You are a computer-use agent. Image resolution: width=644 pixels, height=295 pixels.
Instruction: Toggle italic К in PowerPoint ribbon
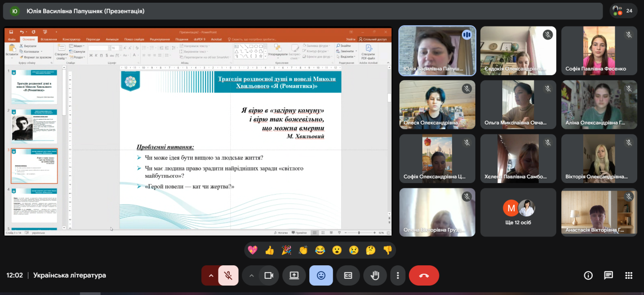(x=96, y=56)
